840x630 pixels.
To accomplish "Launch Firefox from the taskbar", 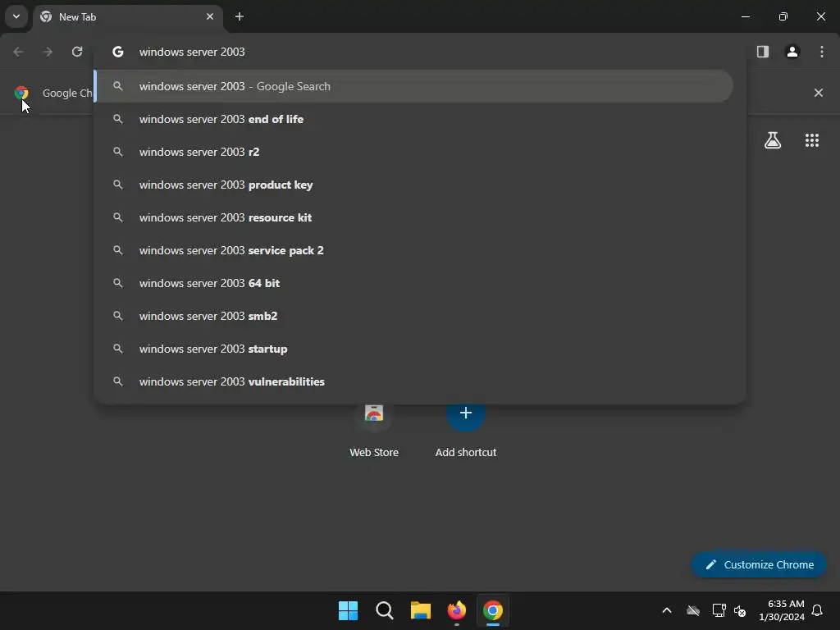I will 456,610.
